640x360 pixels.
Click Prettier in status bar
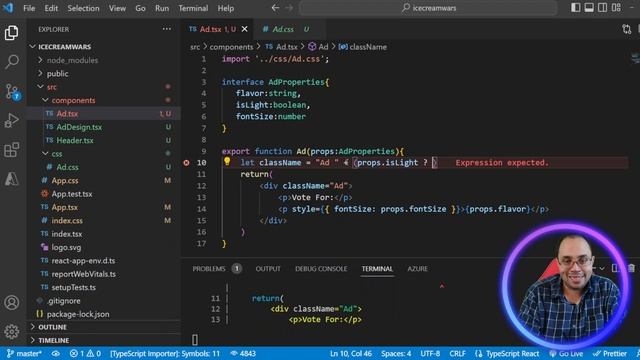[609, 353]
